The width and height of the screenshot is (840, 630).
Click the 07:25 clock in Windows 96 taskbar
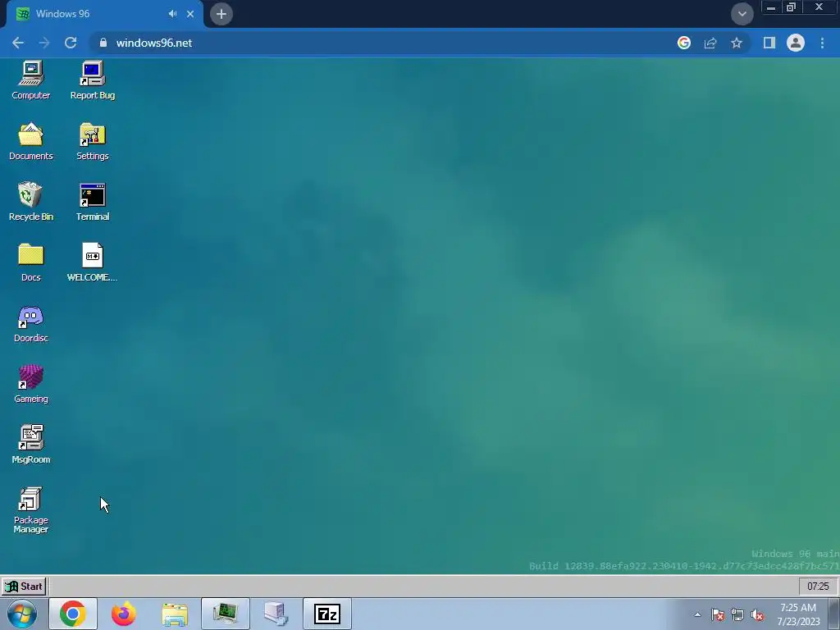pyautogui.click(x=818, y=587)
